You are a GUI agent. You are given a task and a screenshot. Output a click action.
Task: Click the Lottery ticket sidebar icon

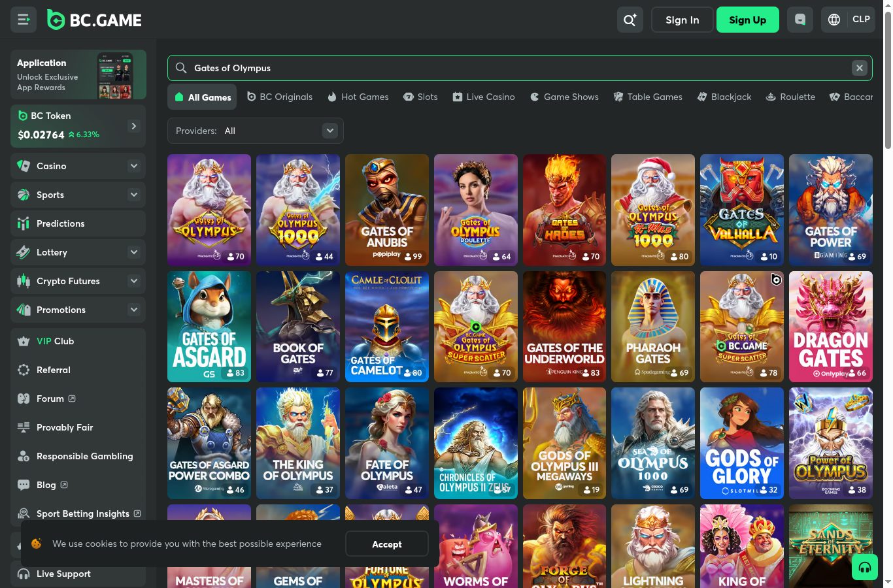[x=24, y=252]
